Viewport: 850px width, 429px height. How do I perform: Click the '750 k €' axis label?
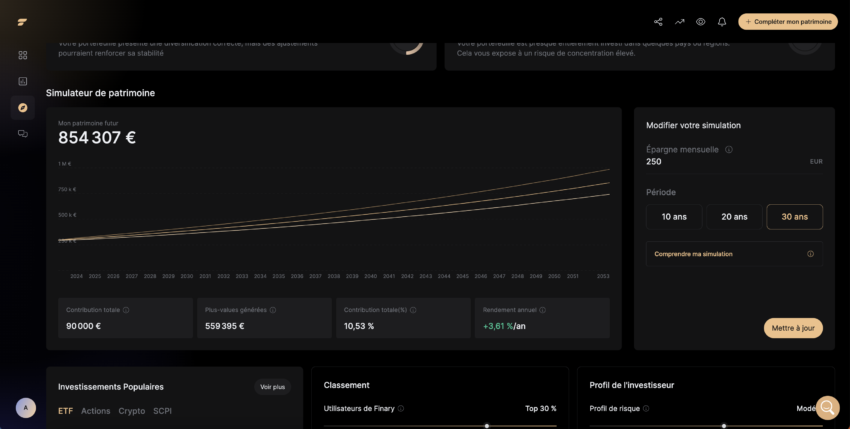coord(67,189)
